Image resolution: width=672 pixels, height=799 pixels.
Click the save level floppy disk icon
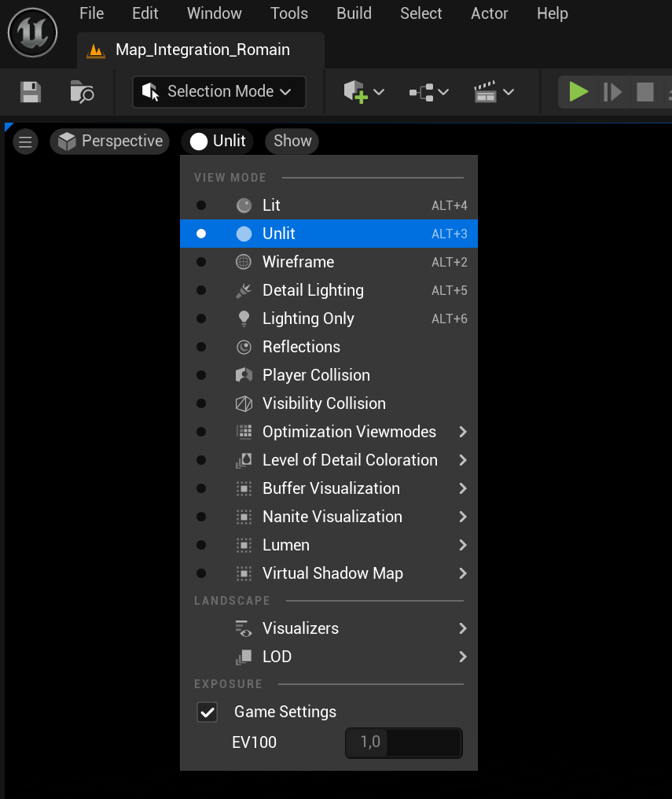tap(31, 92)
